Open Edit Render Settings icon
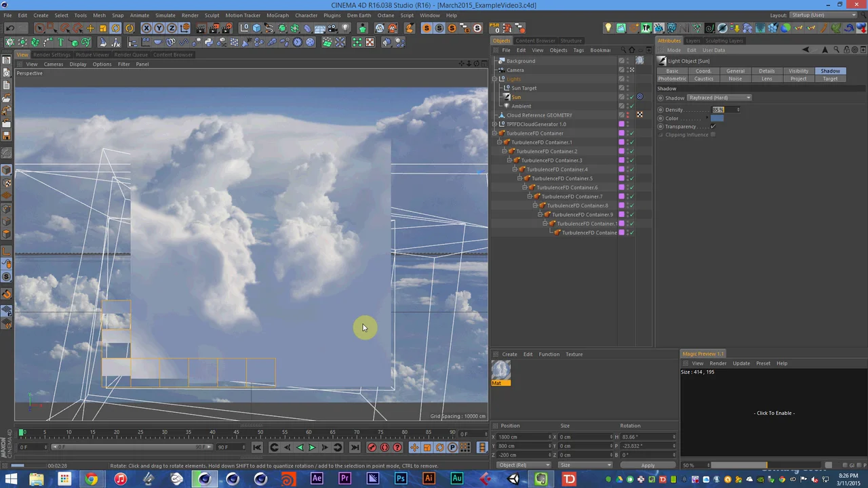This screenshot has width=868, height=488. (227, 28)
